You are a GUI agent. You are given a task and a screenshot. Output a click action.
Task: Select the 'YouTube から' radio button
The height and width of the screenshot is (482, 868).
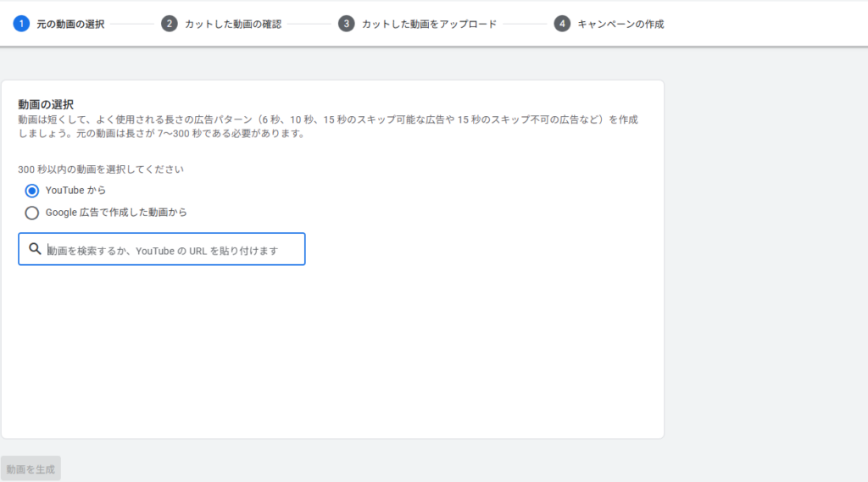tap(32, 191)
